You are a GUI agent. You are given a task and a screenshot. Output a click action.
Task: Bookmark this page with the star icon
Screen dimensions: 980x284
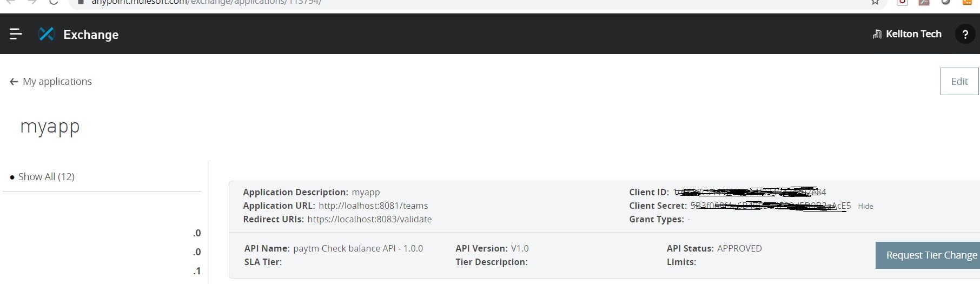(875, 2)
